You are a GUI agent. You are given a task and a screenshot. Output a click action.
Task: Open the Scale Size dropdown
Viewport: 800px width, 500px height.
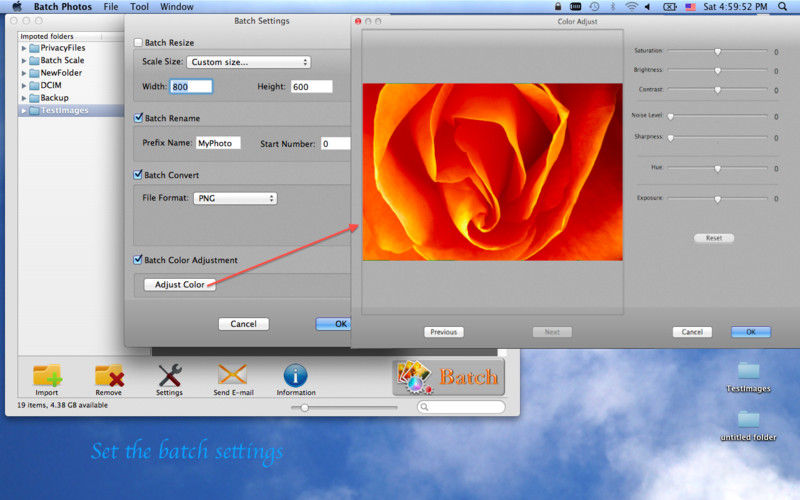[x=248, y=62]
